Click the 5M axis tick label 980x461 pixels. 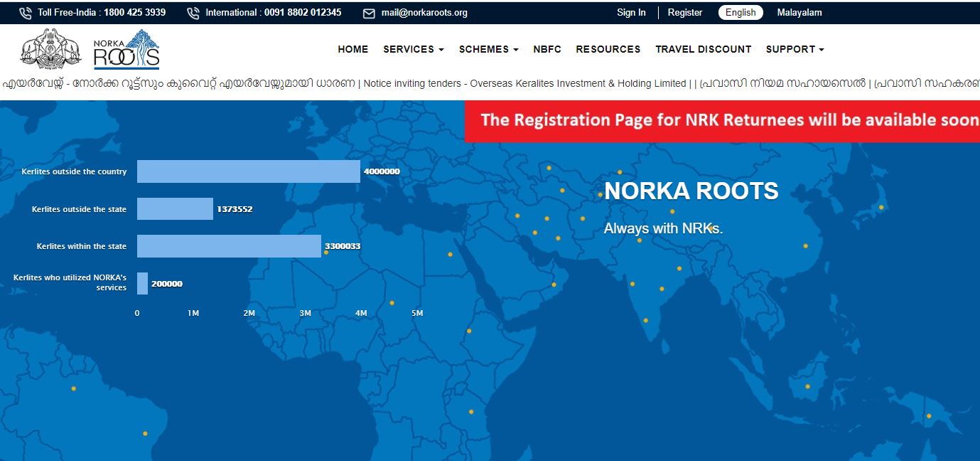[x=417, y=313]
